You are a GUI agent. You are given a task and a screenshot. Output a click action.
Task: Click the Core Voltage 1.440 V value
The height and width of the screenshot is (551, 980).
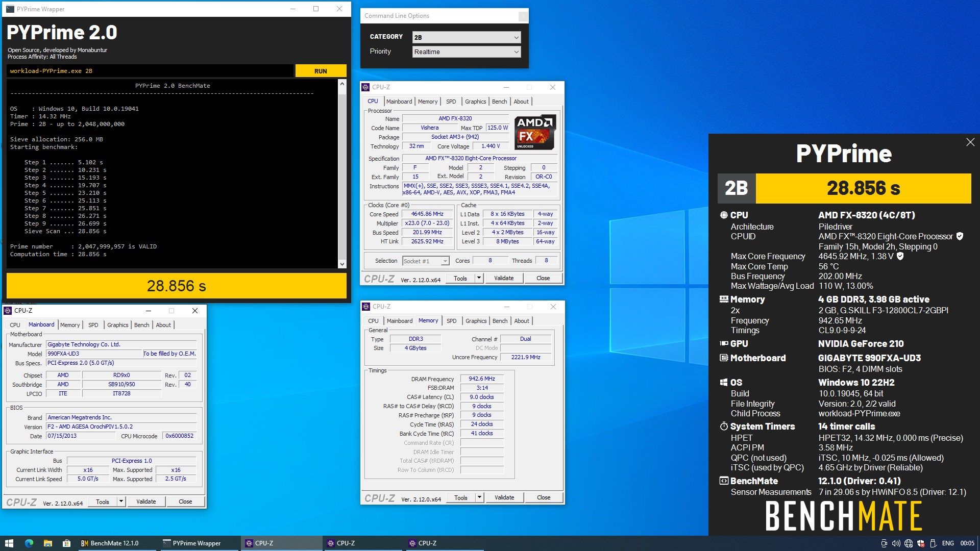(x=491, y=146)
